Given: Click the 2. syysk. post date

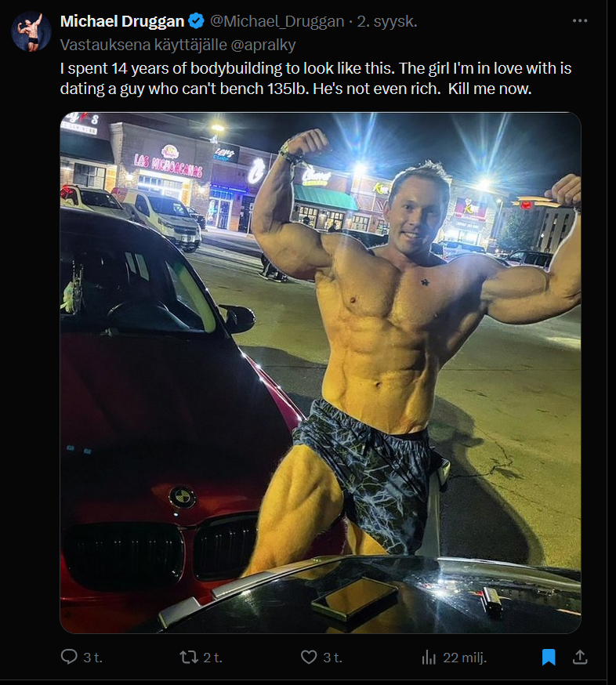Looking at the screenshot, I should (387, 21).
